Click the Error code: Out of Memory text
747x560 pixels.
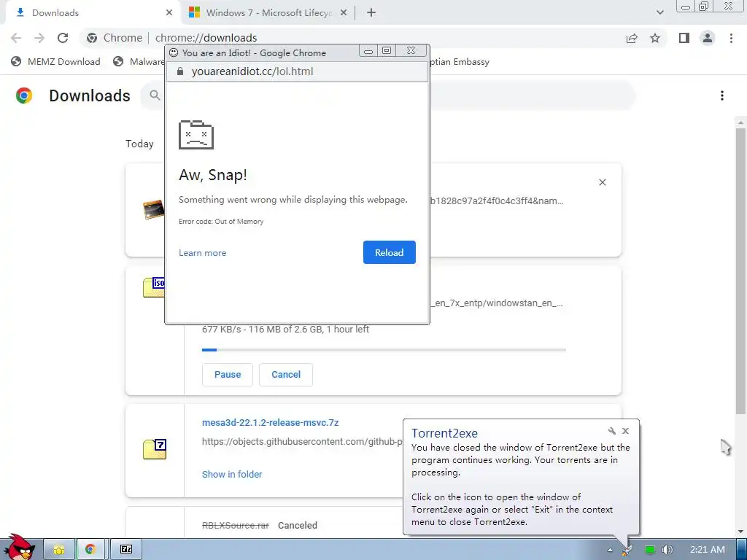click(221, 222)
